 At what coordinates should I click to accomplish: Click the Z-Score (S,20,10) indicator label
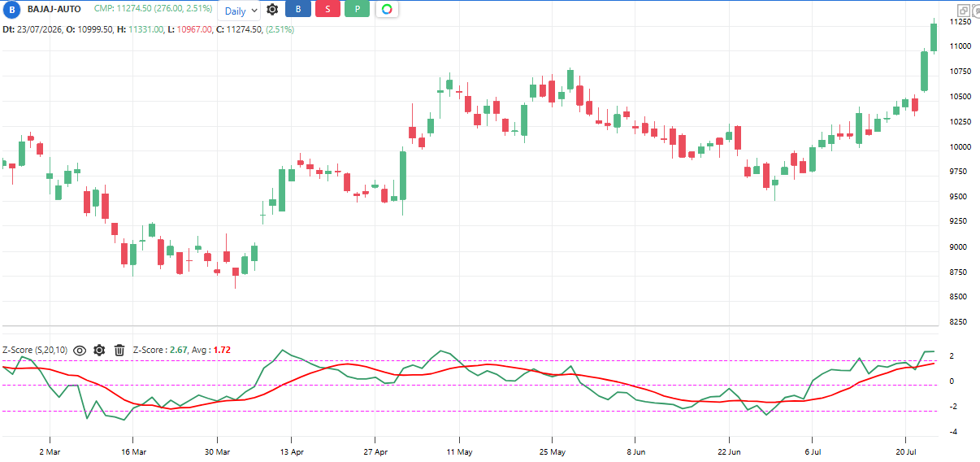click(x=34, y=351)
